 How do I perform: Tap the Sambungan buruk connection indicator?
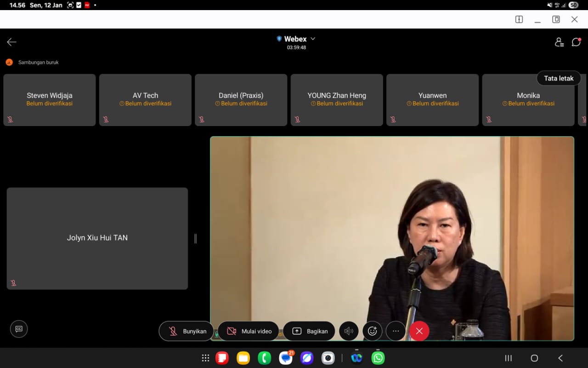(32, 62)
